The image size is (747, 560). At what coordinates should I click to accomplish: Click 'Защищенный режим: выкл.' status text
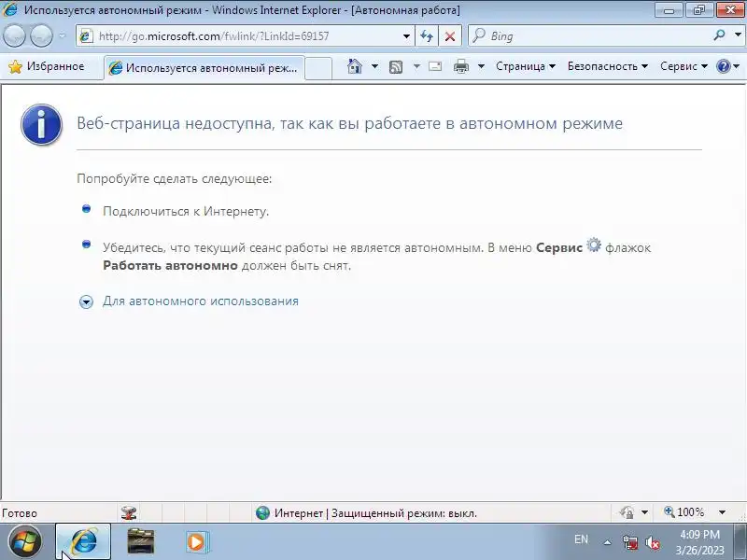pyautogui.click(x=404, y=513)
